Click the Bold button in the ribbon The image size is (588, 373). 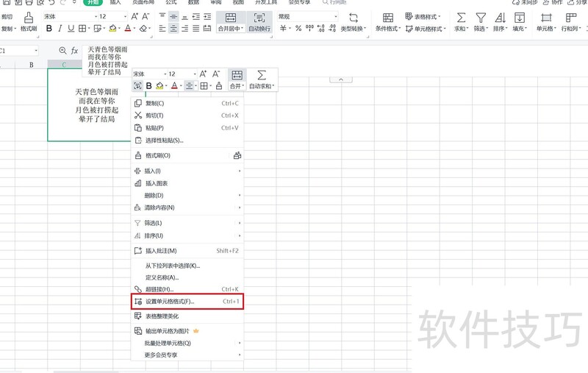(49, 28)
